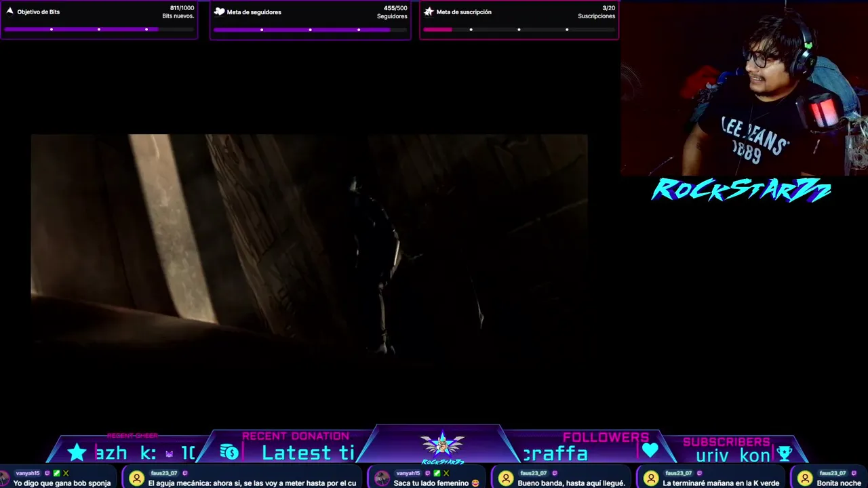868x488 pixels.
Task: Click the heart icon beside Meta de seguidores
Action: (220, 12)
